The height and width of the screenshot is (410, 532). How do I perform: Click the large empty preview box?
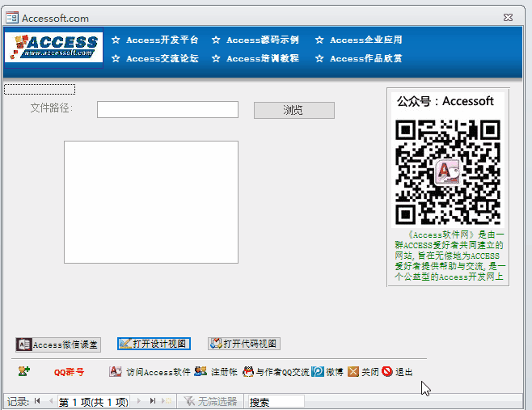coord(151,202)
